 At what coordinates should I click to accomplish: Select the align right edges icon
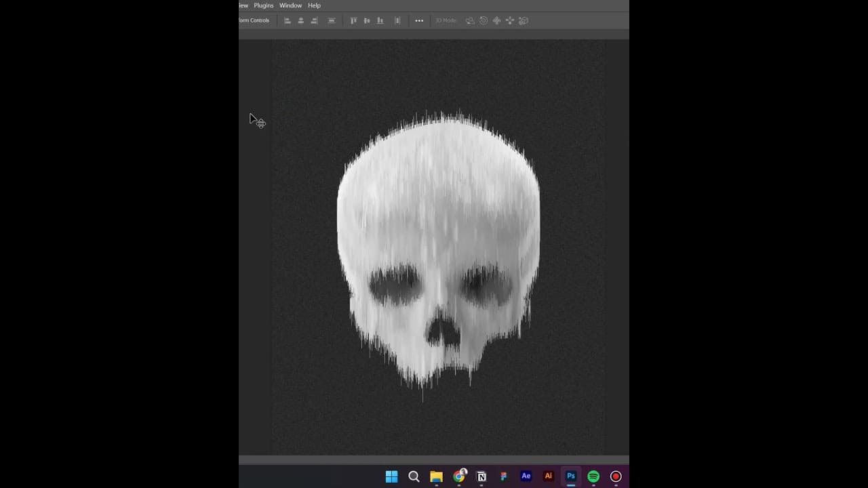pyautogui.click(x=314, y=20)
